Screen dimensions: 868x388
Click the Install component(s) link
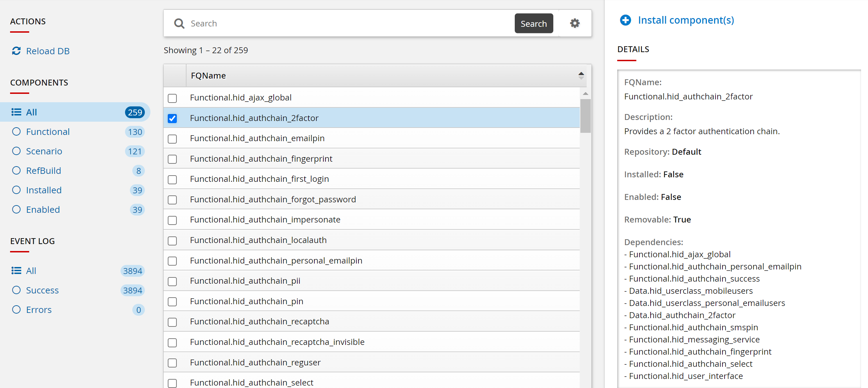[686, 20]
